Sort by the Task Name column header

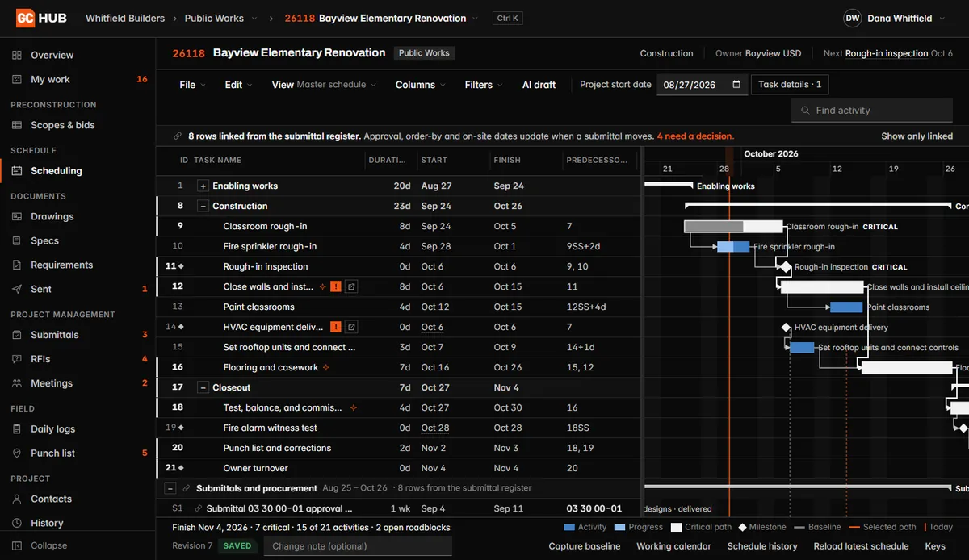tap(218, 160)
